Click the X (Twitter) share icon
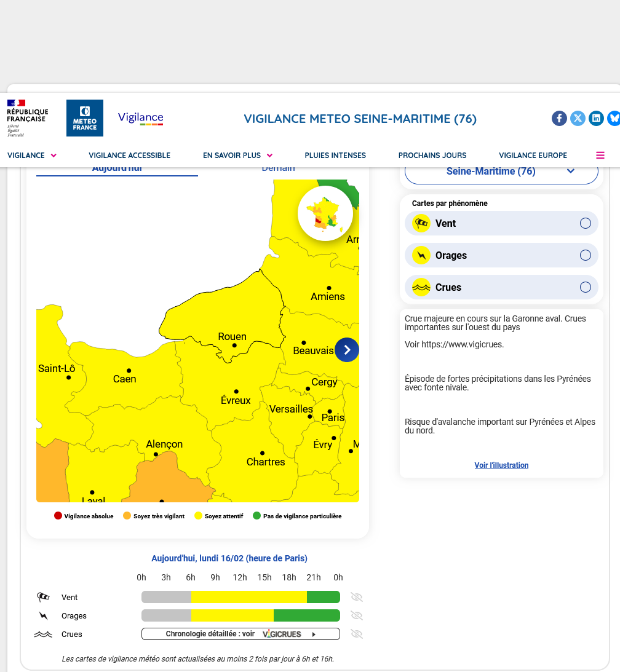The width and height of the screenshot is (620, 672). click(578, 118)
